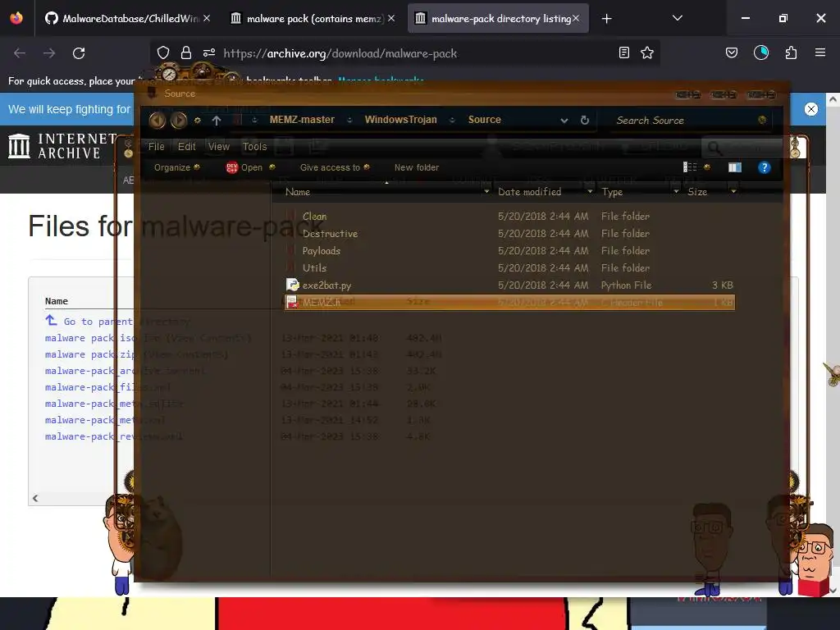Go forward in the Source explorer window
840x630 pixels.
point(179,120)
